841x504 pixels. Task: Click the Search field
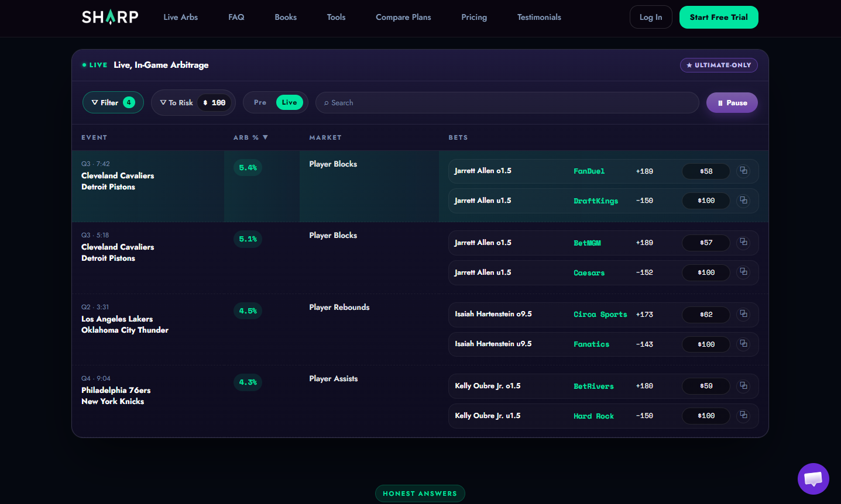pyautogui.click(x=507, y=102)
